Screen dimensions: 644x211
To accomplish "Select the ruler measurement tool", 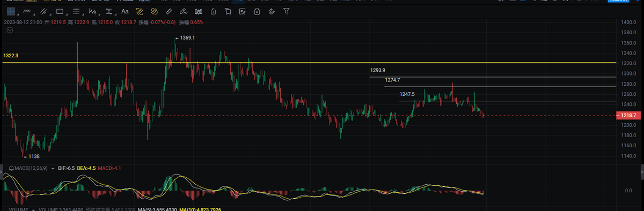I will pyautogui.click(x=169, y=11).
